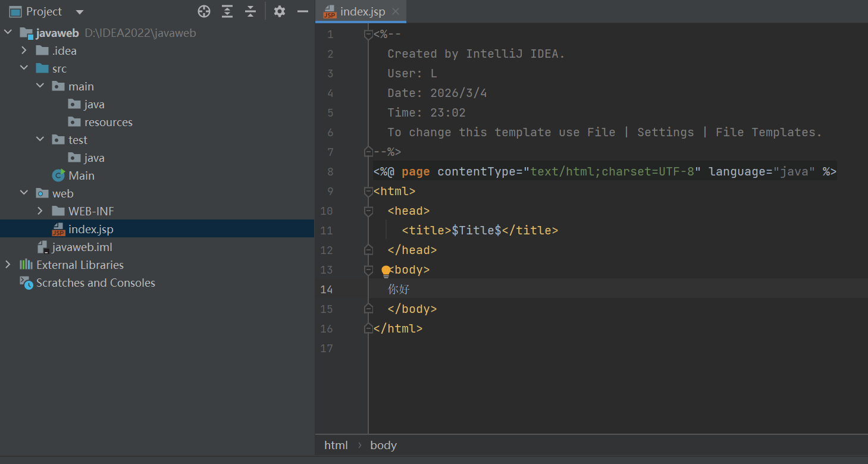The width and height of the screenshot is (868, 464).
Task: Click the fold end marker at line 12
Action: pos(368,250)
